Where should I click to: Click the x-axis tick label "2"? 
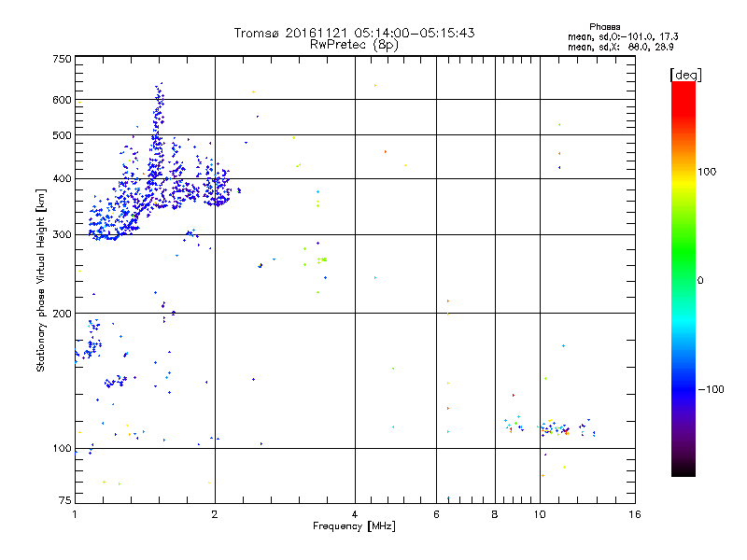tap(215, 514)
